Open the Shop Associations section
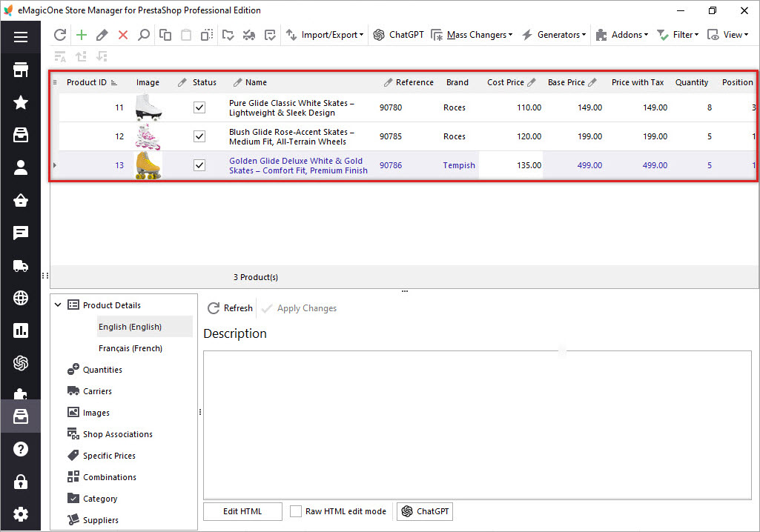Viewport: 760px width, 532px height. point(117,434)
